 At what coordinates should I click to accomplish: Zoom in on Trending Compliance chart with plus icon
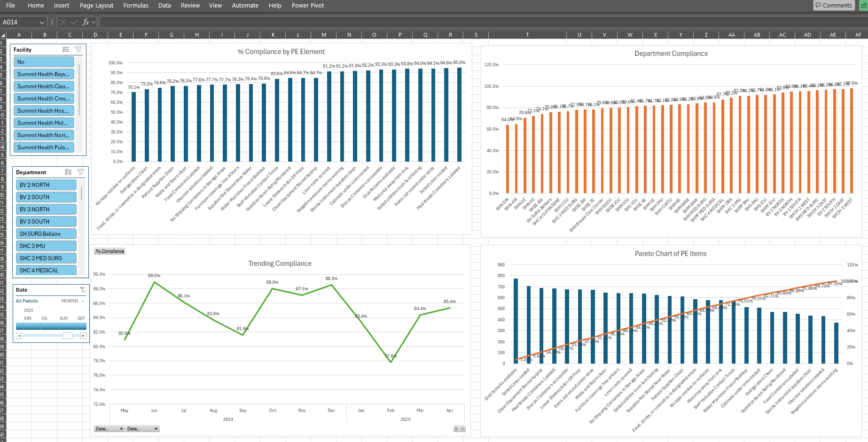tap(455, 428)
